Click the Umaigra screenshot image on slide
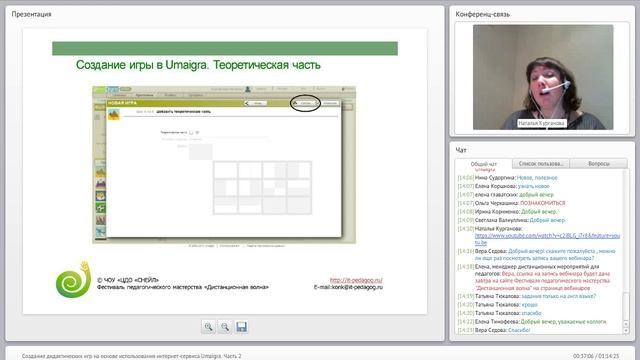 224,164
